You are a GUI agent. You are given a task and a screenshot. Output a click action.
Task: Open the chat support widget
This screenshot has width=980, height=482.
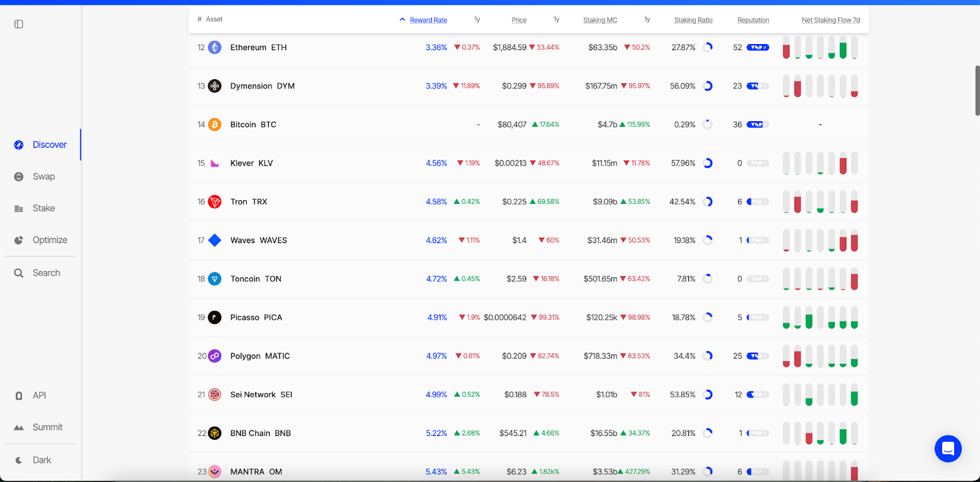[948, 449]
